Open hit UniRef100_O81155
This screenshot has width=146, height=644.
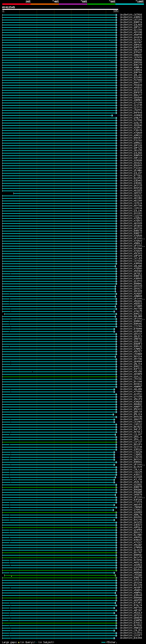pyautogui.click(x=131, y=150)
